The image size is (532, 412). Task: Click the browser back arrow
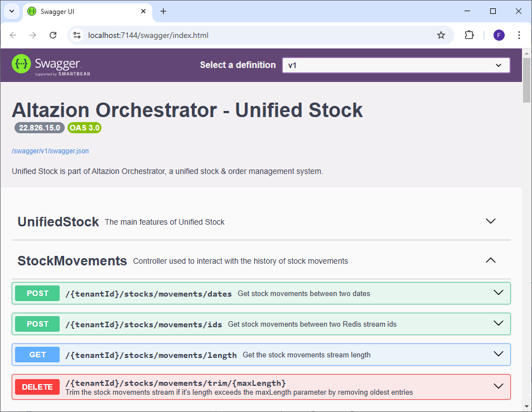(x=13, y=35)
